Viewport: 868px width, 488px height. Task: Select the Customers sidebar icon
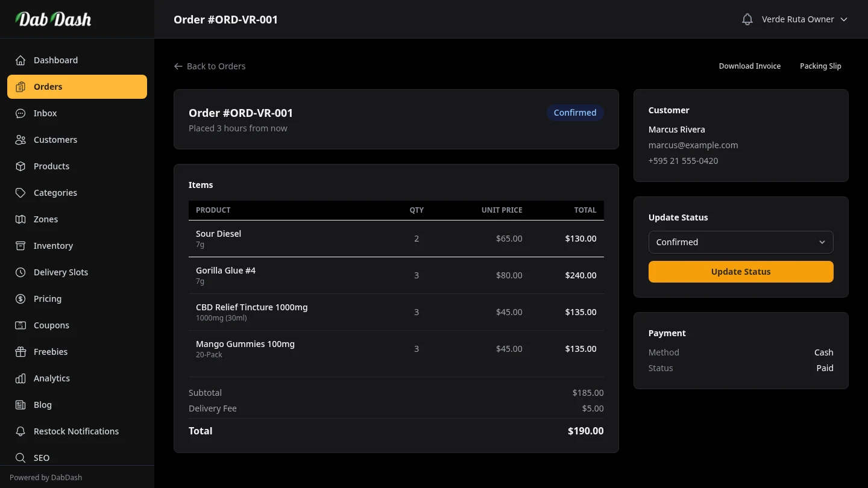pyautogui.click(x=20, y=140)
